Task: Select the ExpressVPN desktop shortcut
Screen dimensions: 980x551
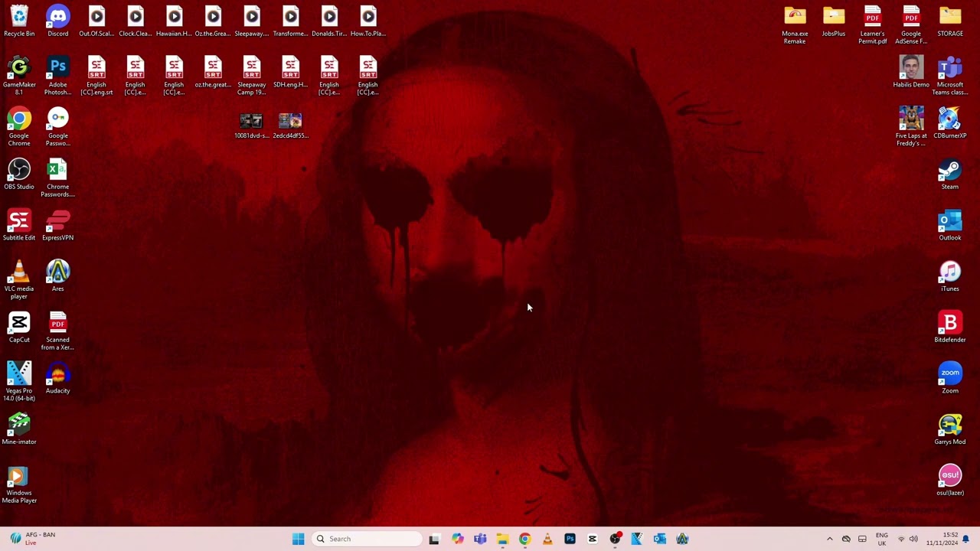Action: [57, 226]
